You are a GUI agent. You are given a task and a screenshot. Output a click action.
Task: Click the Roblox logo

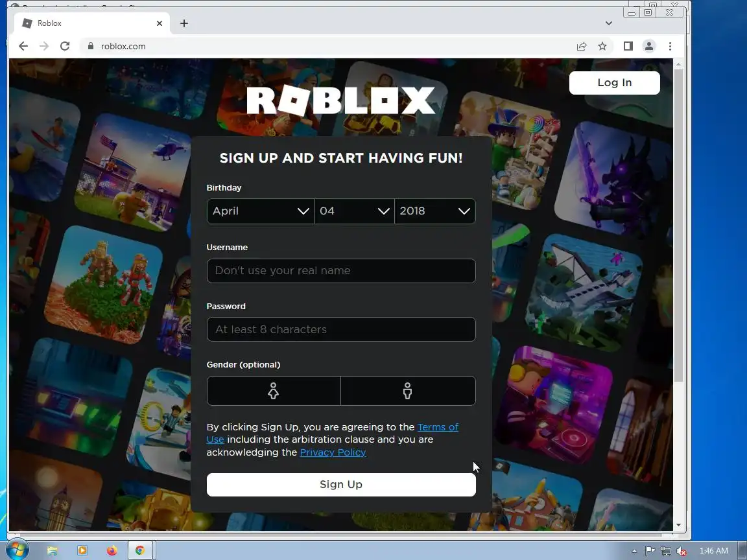pyautogui.click(x=341, y=100)
